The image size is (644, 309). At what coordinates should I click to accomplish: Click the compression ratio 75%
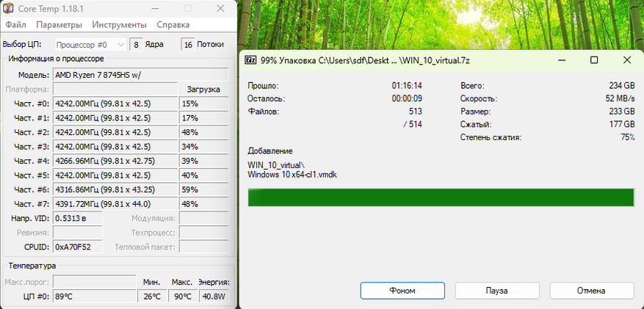[x=628, y=137]
